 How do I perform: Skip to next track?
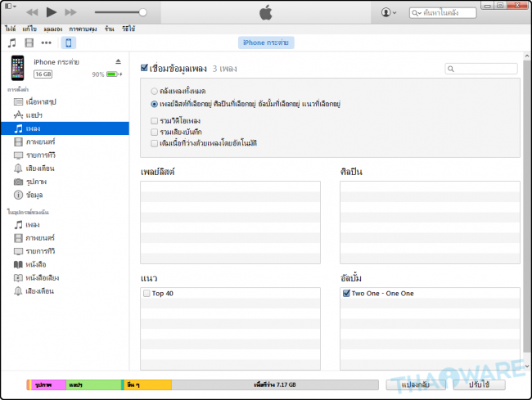tap(70, 12)
